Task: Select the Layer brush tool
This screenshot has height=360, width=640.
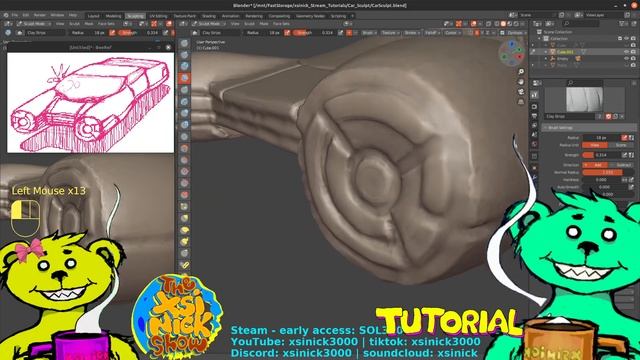Action: [x=184, y=101]
